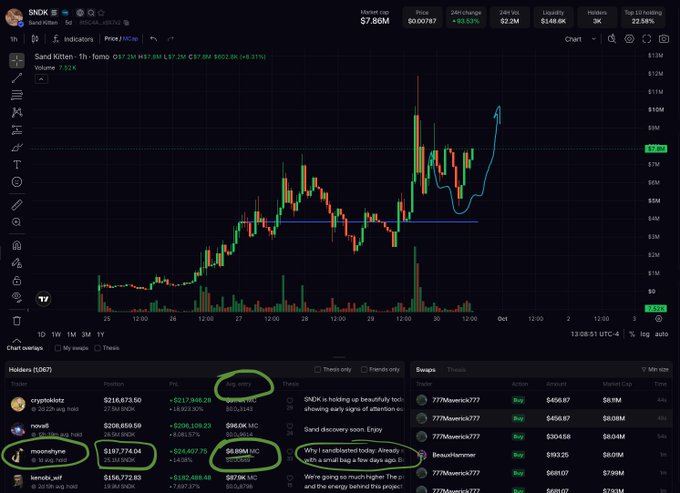Select the ruler measure tool
This screenshot has width=680, height=493.
pyautogui.click(x=17, y=205)
